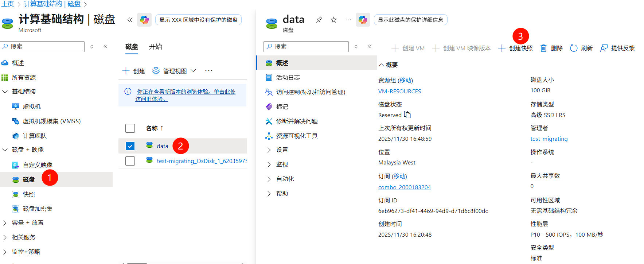This screenshot has height=264, width=644.
Task: Switch to the 开始 tab
Action: [x=155, y=47]
